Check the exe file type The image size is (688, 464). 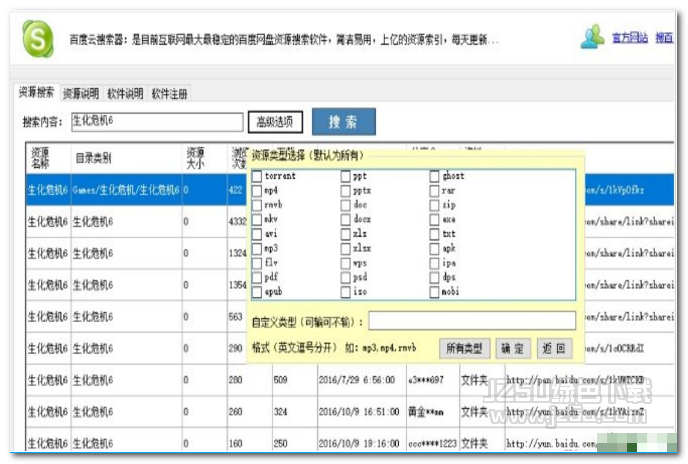tap(434, 219)
